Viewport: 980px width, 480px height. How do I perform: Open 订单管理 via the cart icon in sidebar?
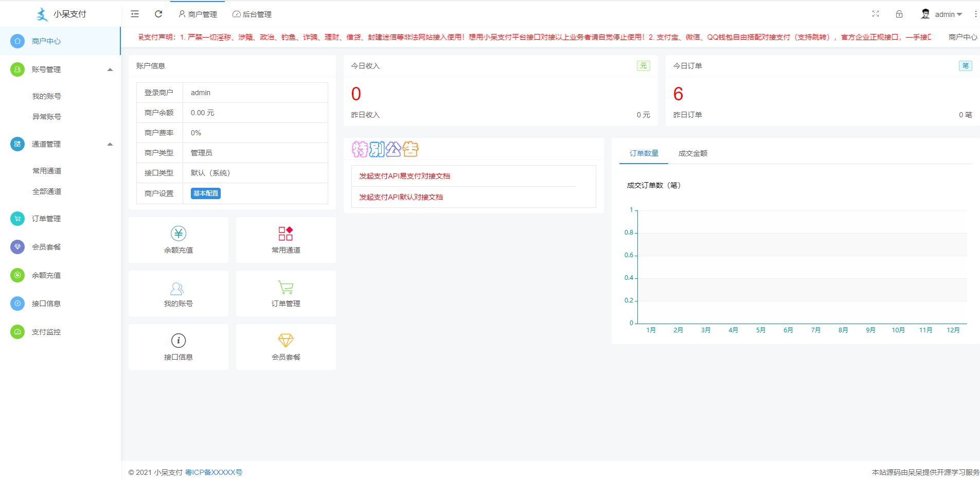tap(17, 218)
